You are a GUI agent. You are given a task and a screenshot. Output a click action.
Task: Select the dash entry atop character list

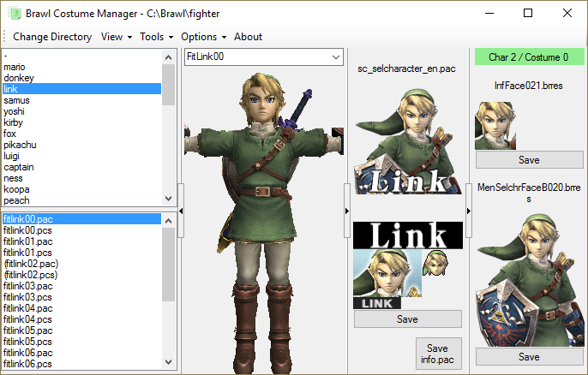click(81, 56)
